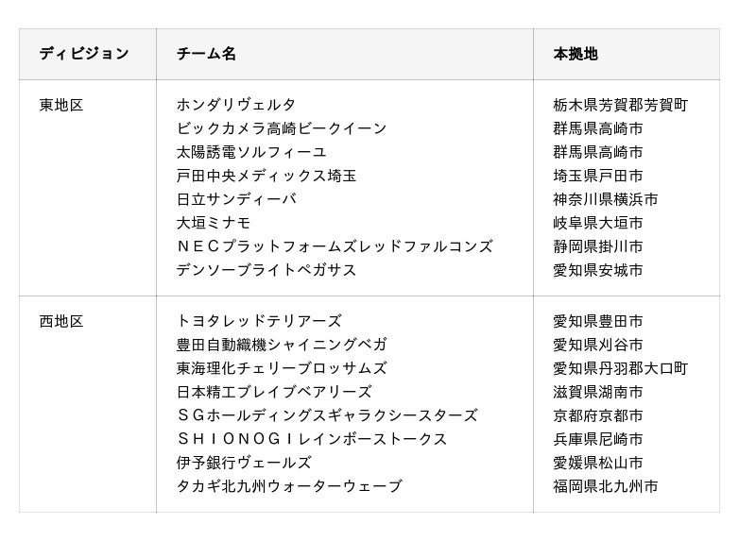Select the 西地区 division cell
This screenshot has width=756, height=541.
pyautogui.click(x=61, y=321)
